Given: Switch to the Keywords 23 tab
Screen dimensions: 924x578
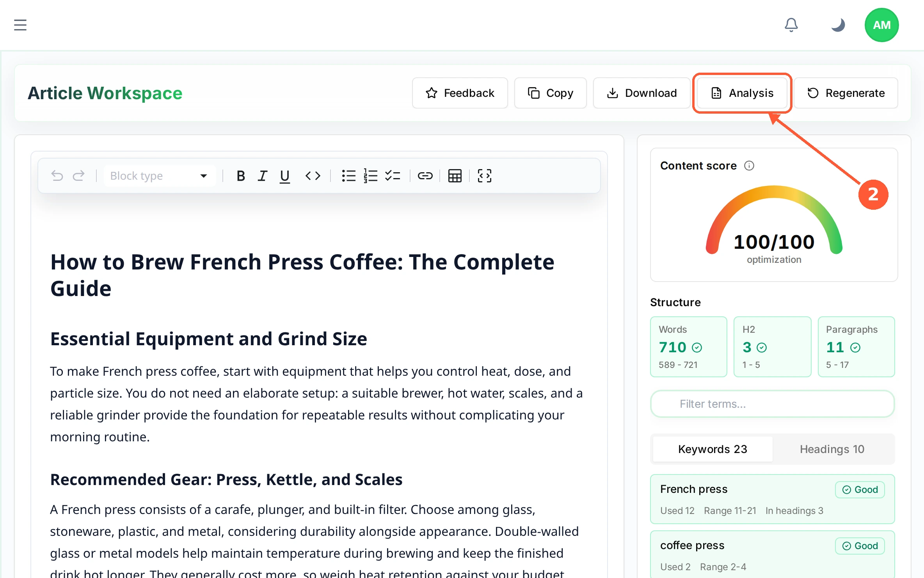Looking at the screenshot, I should (713, 449).
